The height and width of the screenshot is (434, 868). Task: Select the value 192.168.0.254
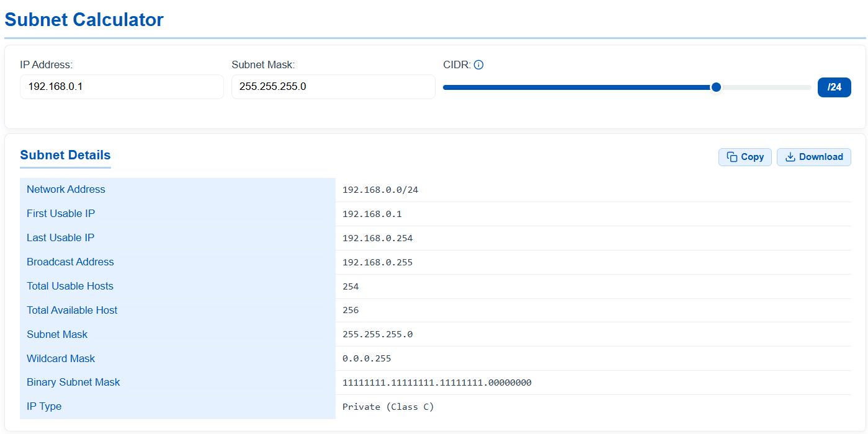[x=377, y=238]
